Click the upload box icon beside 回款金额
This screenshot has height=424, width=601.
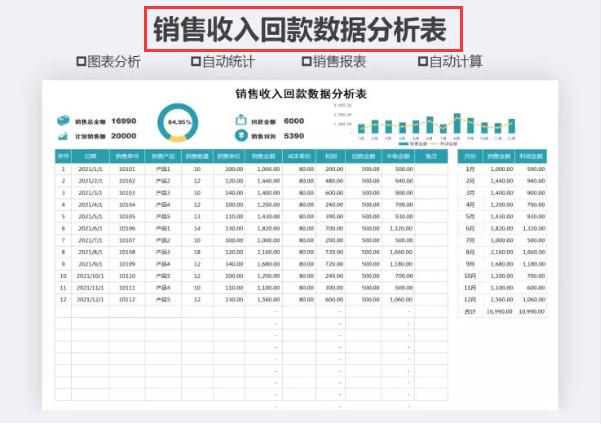(241, 120)
